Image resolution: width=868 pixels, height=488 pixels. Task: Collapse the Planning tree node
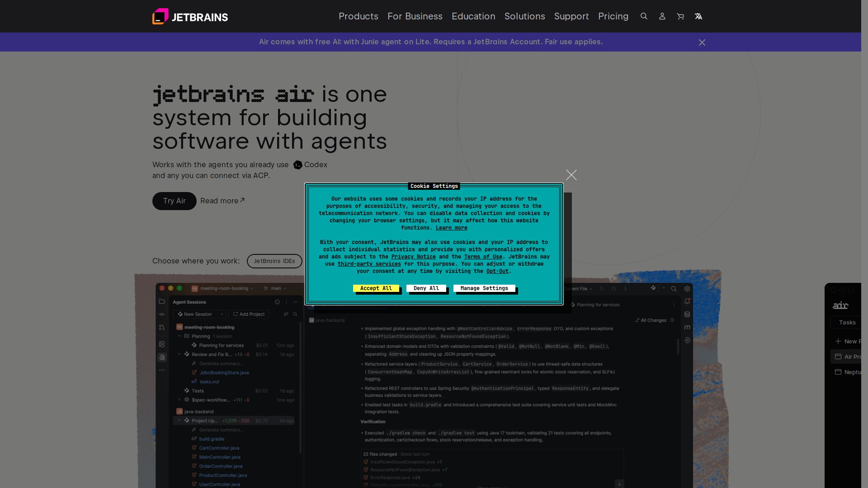(x=179, y=336)
